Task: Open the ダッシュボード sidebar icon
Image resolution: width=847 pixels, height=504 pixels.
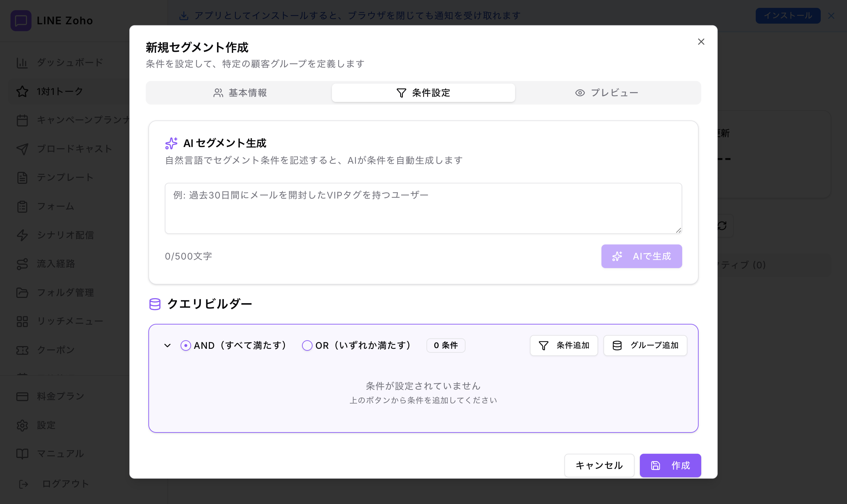Action: point(22,62)
